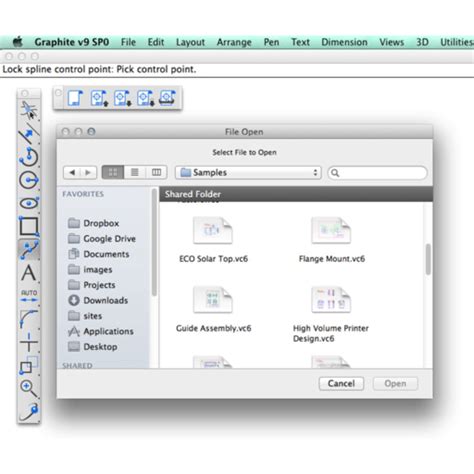Click first spline sub-tool in floating palette
Screen dimensions: 474x474
click(75, 98)
